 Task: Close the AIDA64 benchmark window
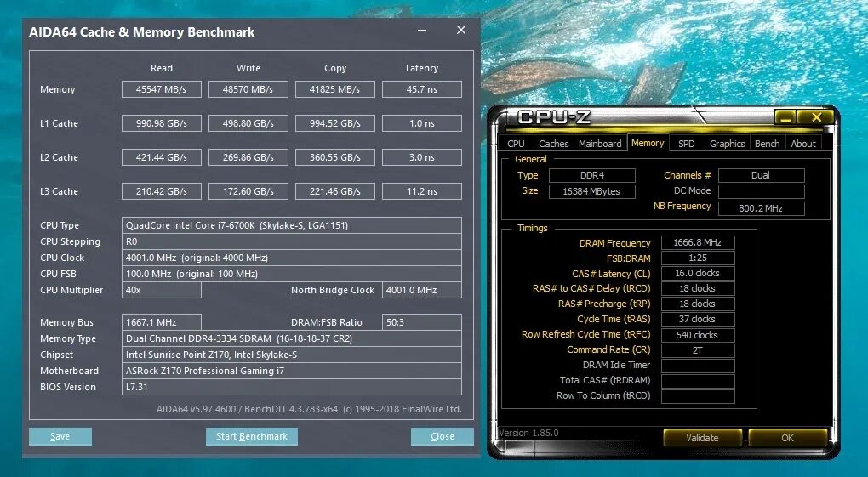coord(461,30)
